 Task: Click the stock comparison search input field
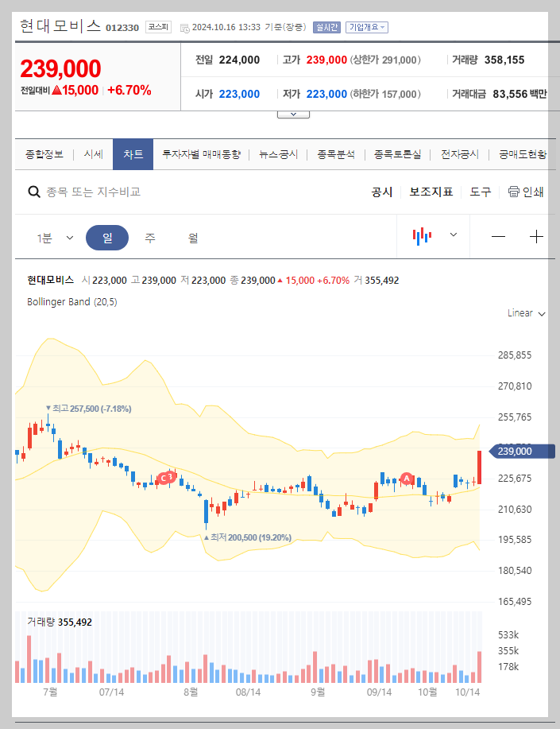(119, 192)
